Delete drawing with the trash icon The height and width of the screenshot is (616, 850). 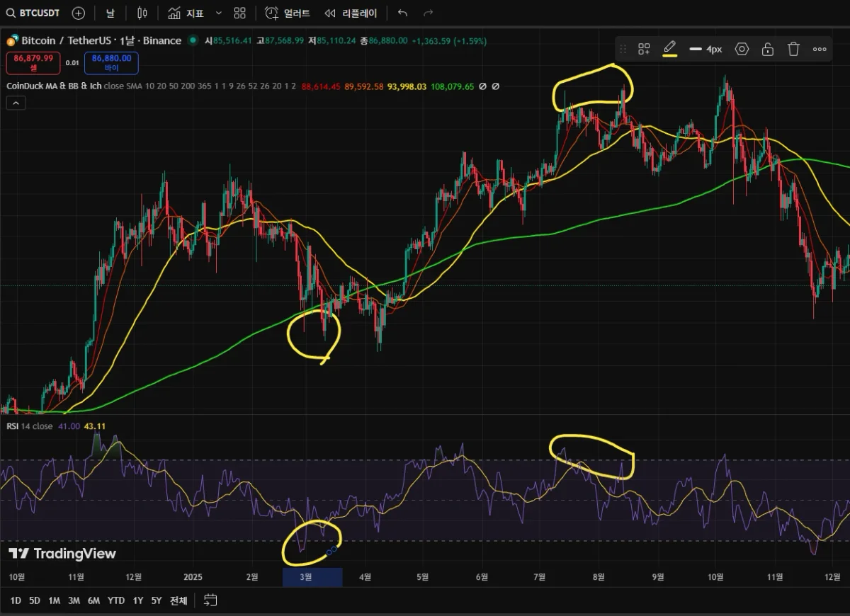click(x=793, y=49)
